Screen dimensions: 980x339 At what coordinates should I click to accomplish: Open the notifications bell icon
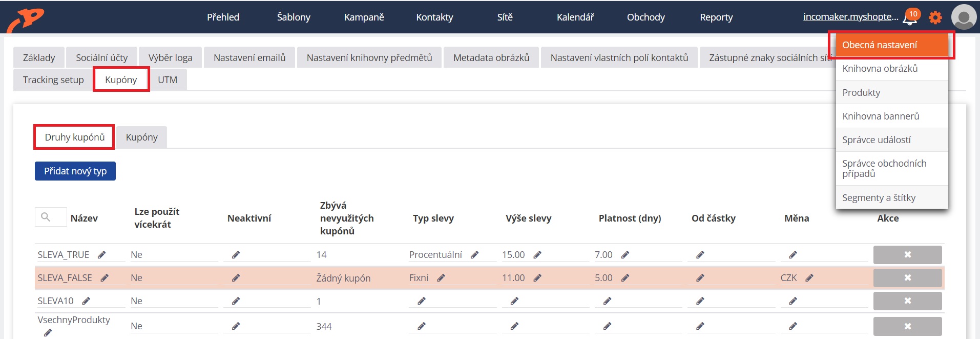point(910,18)
